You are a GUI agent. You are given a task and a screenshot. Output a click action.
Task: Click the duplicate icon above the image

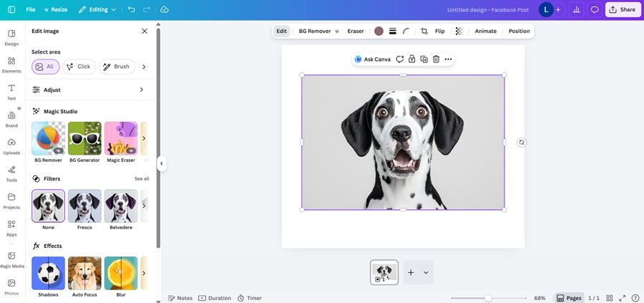tap(424, 59)
